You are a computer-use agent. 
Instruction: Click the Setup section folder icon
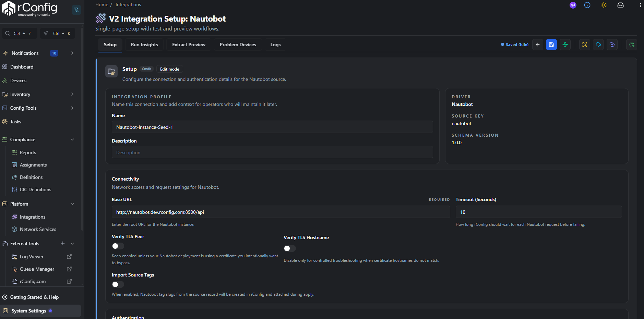111,71
